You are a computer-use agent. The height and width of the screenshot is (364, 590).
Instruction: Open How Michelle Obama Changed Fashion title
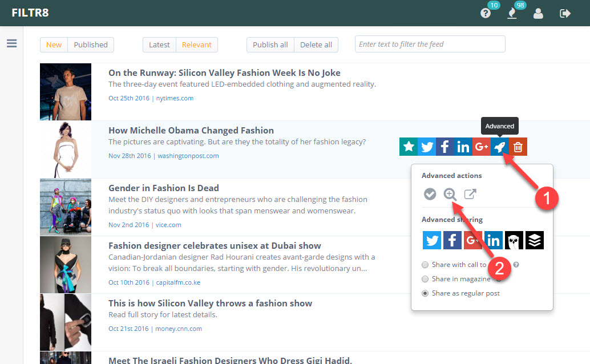tap(191, 130)
